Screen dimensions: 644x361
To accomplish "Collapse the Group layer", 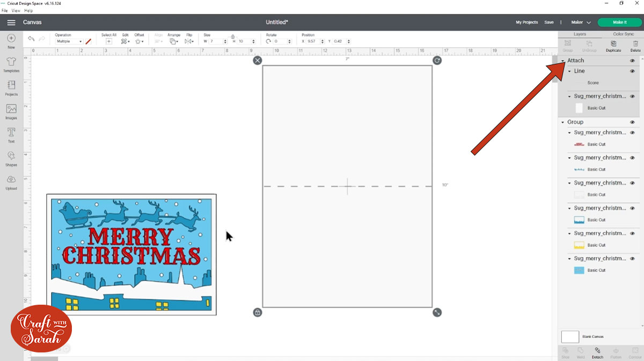I will point(563,122).
